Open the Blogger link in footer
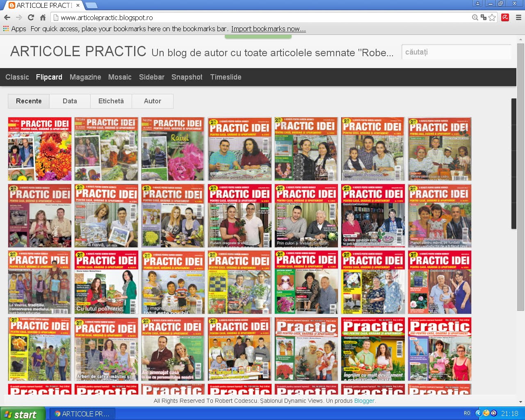 click(x=364, y=401)
